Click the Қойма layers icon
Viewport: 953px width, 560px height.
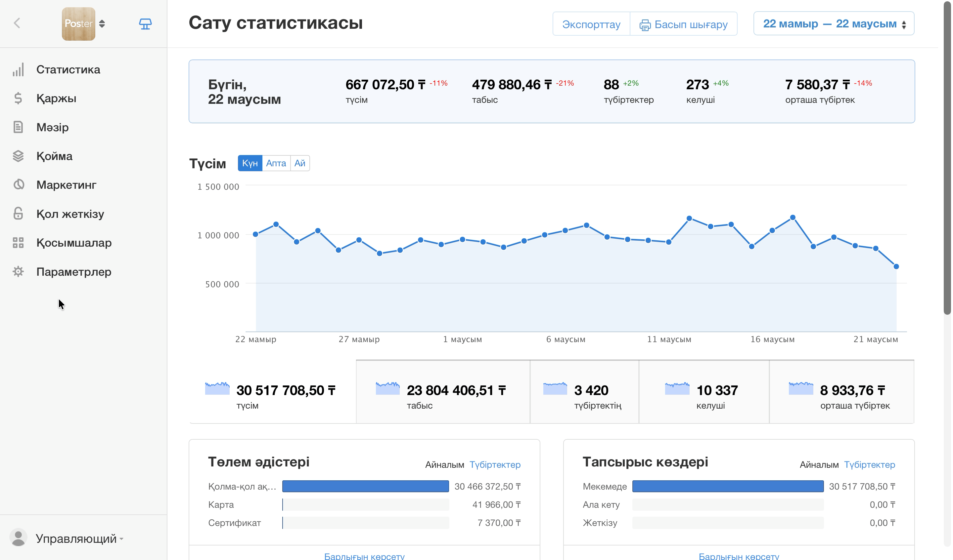pyautogui.click(x=18, y=156)
